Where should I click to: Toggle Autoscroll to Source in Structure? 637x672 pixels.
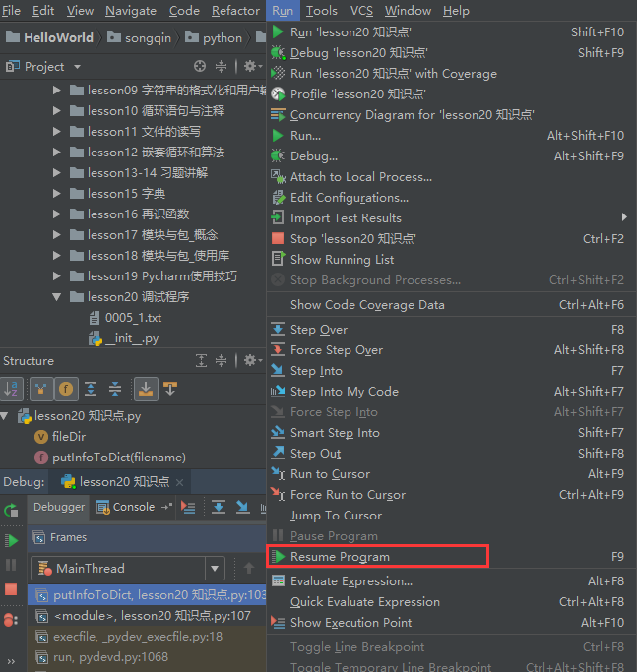tap(146, 389)
